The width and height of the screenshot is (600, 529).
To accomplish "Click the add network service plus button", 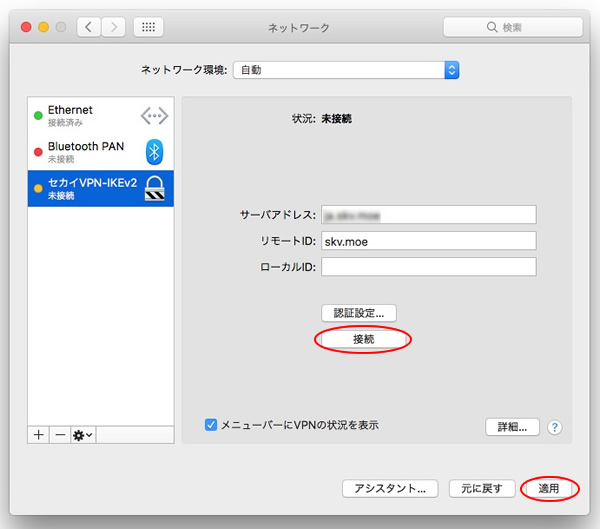I will click(x=39, y=436).
